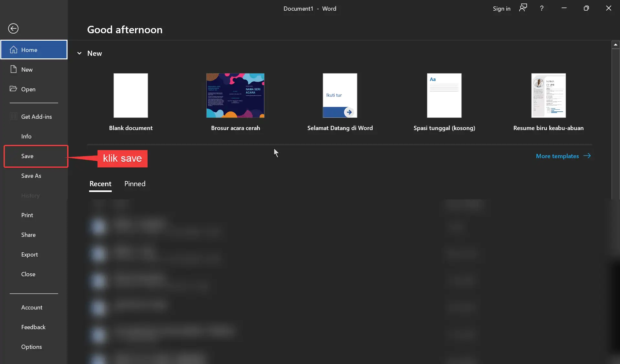Open Brosur acara cerah template
Image resolution: width=620 pixels, height=364 pixels.
point(235,96)
